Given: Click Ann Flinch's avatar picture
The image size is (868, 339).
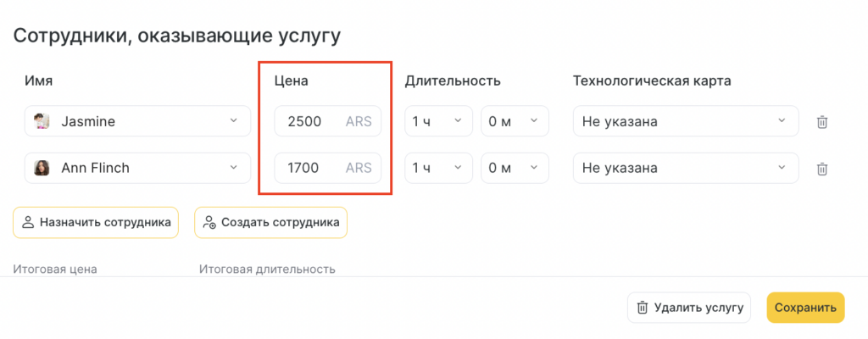Looking at the screenshot, I should 41,169.
